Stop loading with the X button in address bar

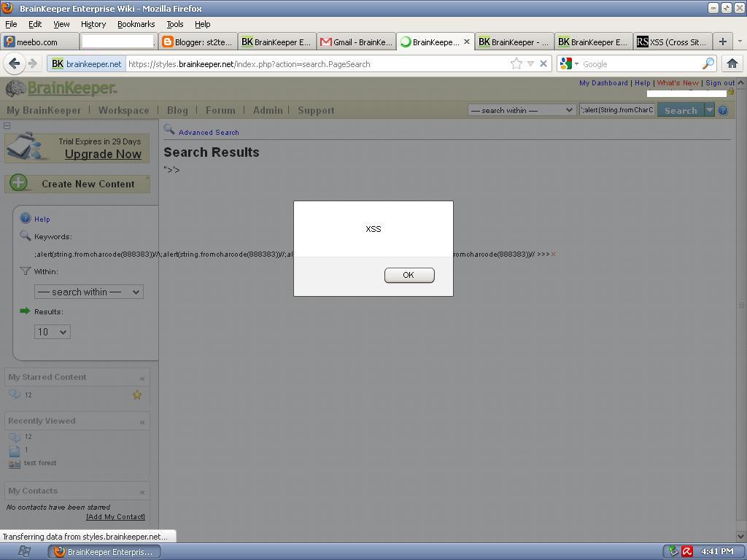[x=543, y=63]
